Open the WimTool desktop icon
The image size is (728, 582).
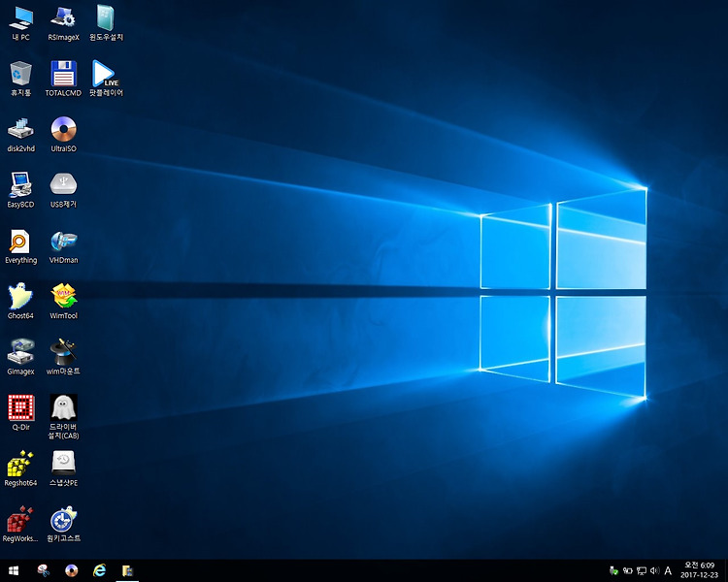point(64,302)
